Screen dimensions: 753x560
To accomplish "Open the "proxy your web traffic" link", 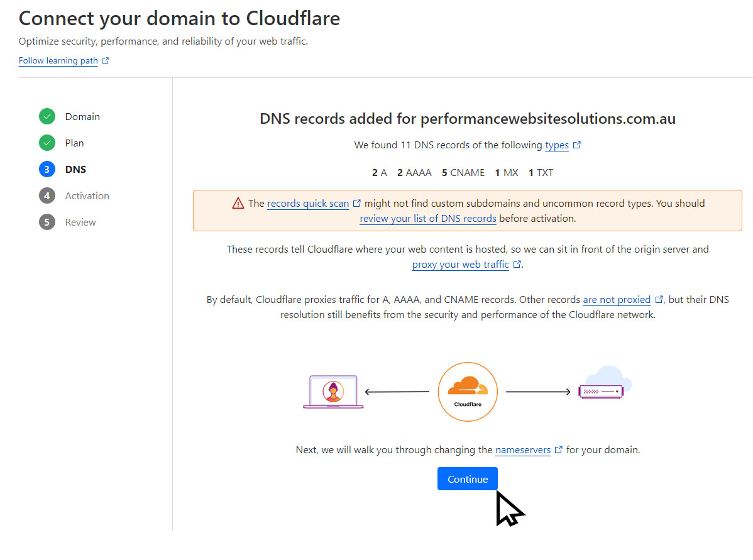I will click(460, 264).
